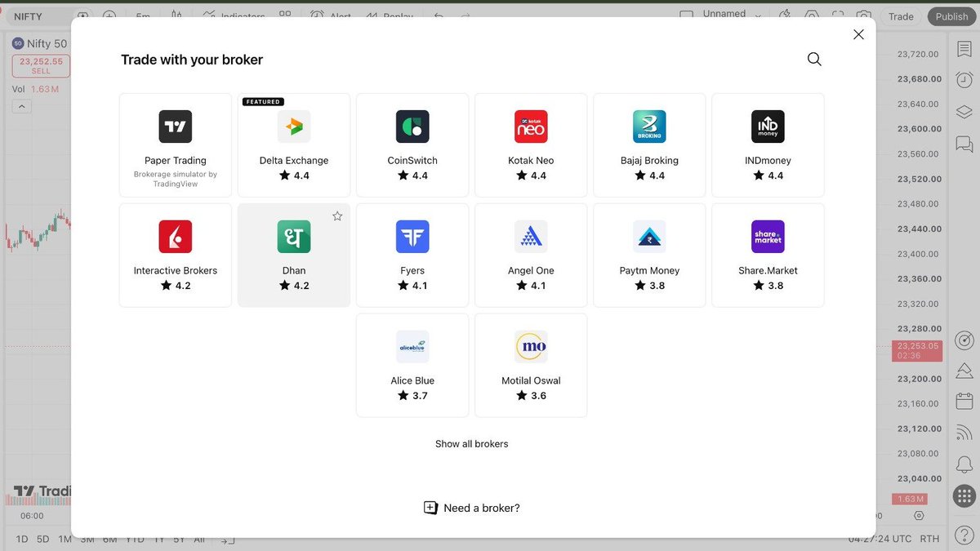Switch the chart range to 5D
The image size is (980, 551).
tap(43, 540)
